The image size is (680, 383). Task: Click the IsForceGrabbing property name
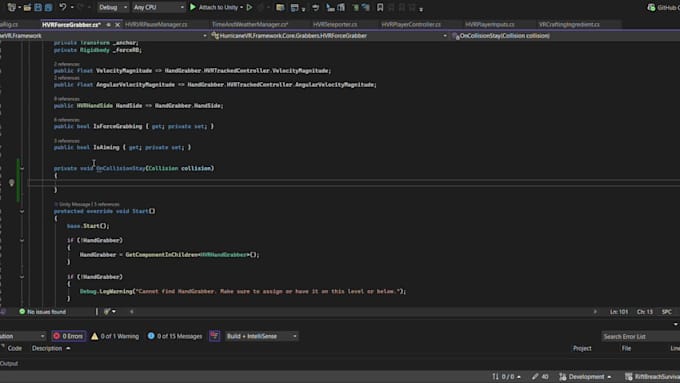(118, 126)
